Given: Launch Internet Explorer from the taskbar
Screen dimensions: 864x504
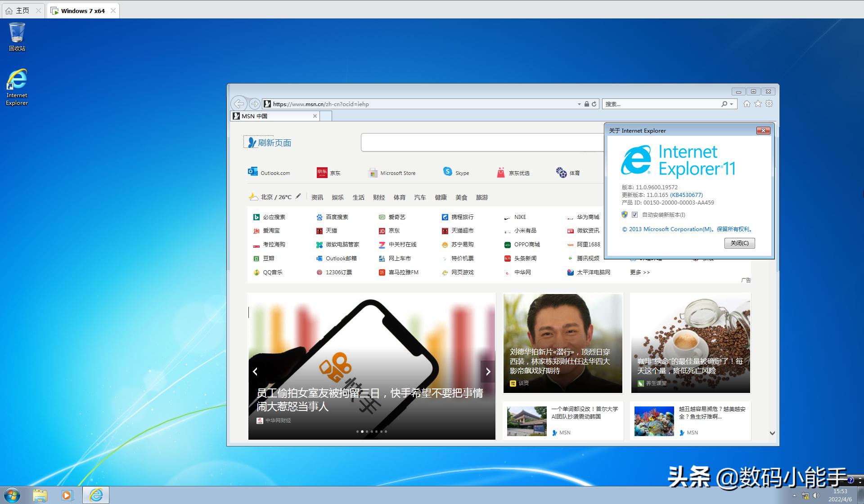Looking at the screenshot, I should (x=95, y=495).
